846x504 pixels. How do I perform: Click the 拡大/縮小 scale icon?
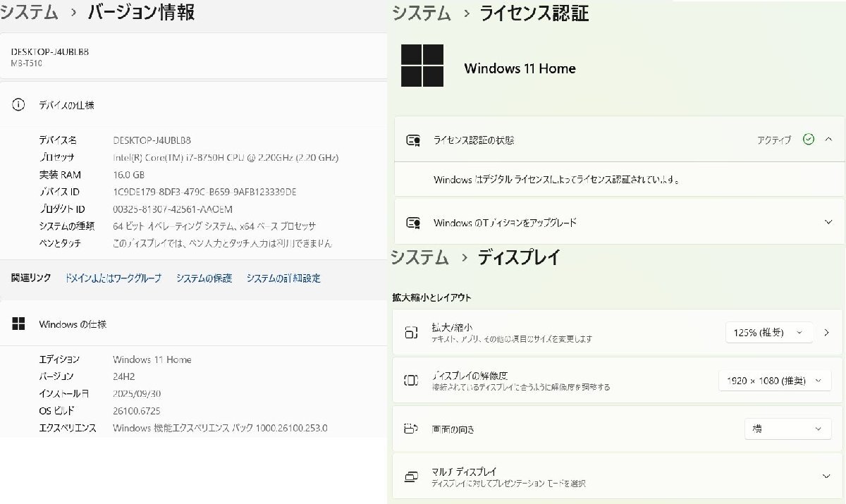(x=411, y=332)
